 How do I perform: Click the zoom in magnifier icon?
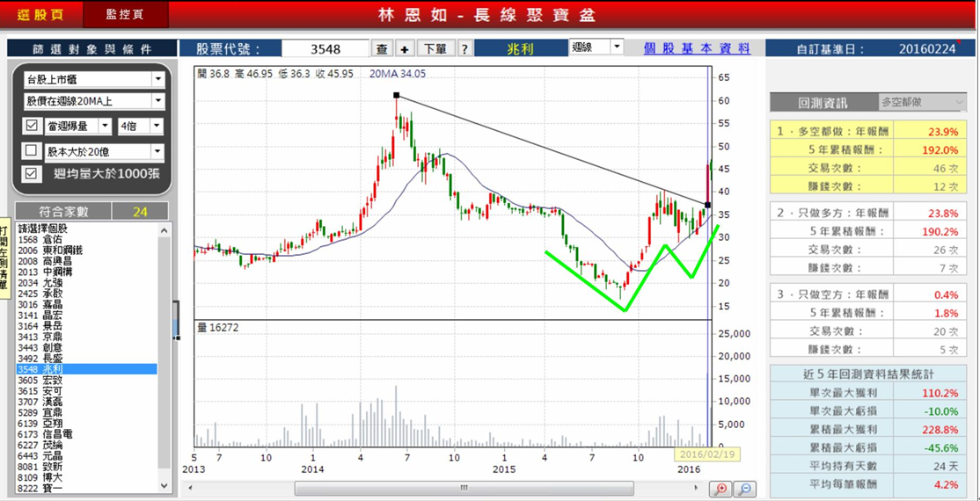[x=720, y=489]
